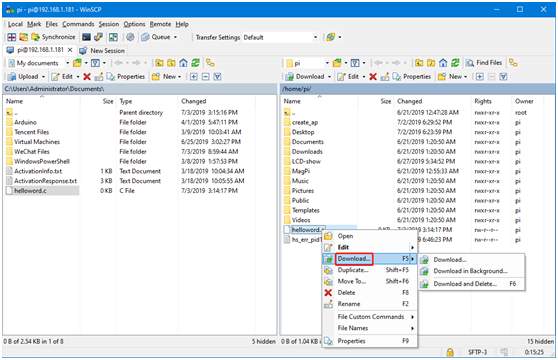Select the LCD-show remote folder
The image size is (558, 360).
(306, 162)
